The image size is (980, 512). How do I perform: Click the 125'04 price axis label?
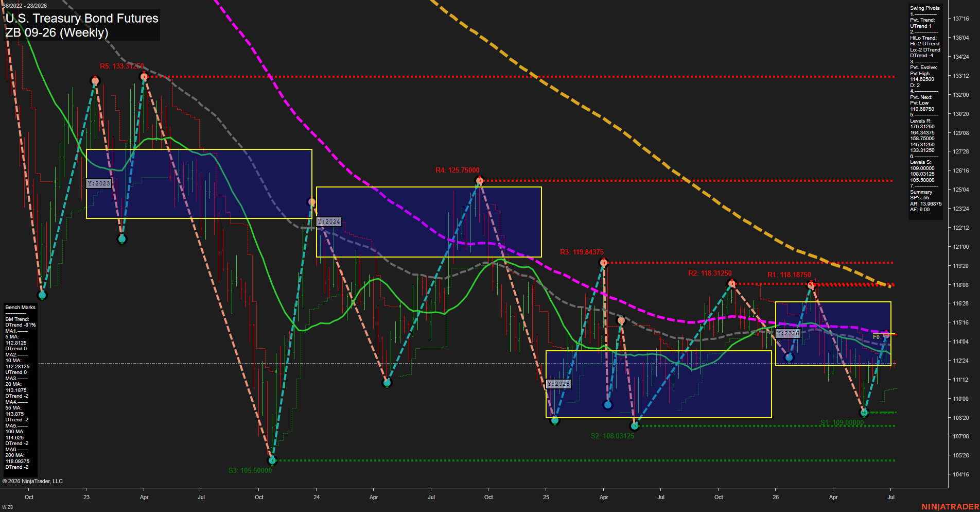click(960, 190)
